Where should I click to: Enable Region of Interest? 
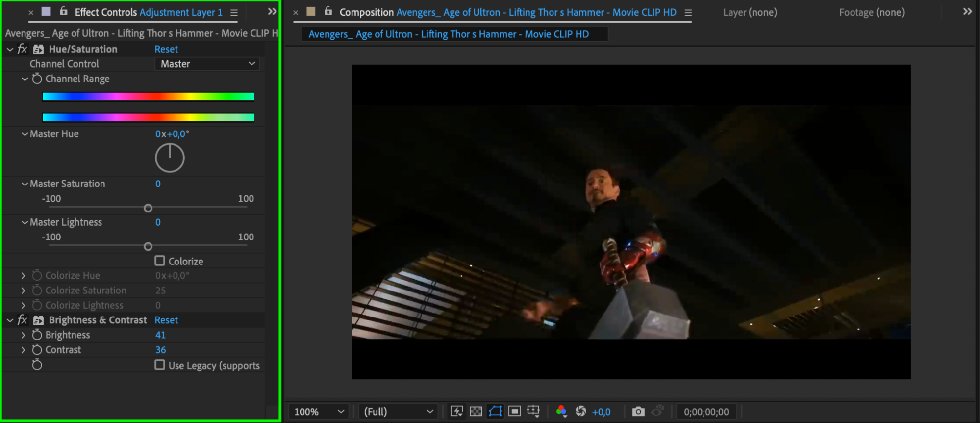click(x=514, y=411)
